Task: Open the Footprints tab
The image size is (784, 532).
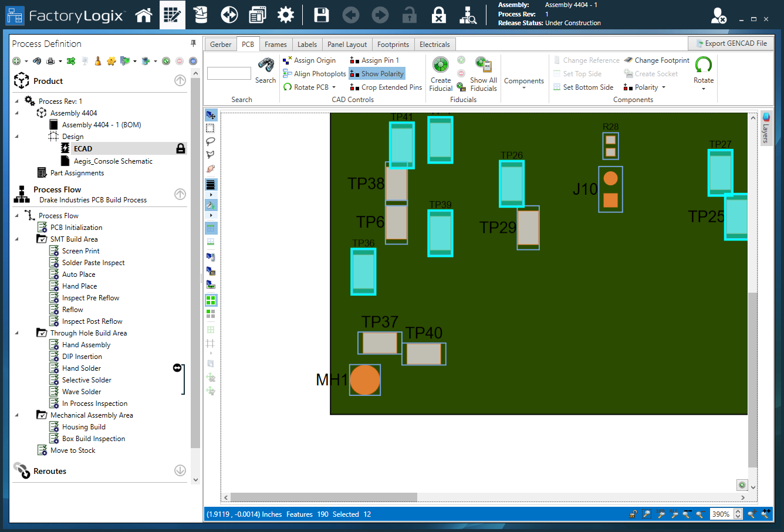Action: pyautogui.click(x=393, y=43)
